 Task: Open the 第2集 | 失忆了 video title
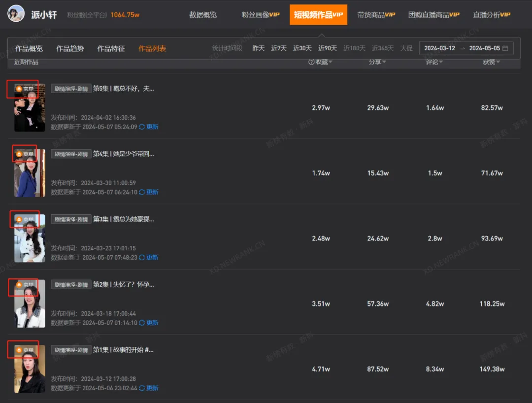click(x=124, y=284)
